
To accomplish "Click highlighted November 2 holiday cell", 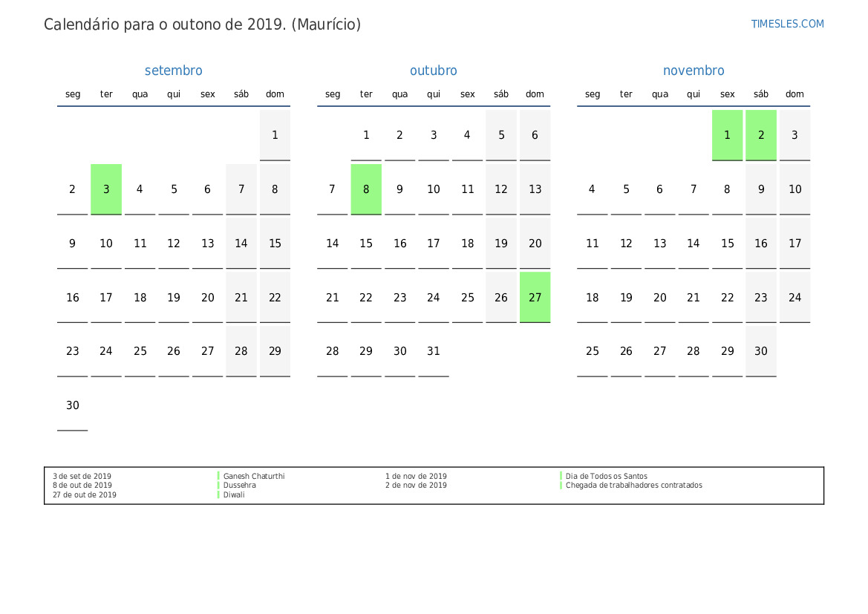I will point(761,135).
